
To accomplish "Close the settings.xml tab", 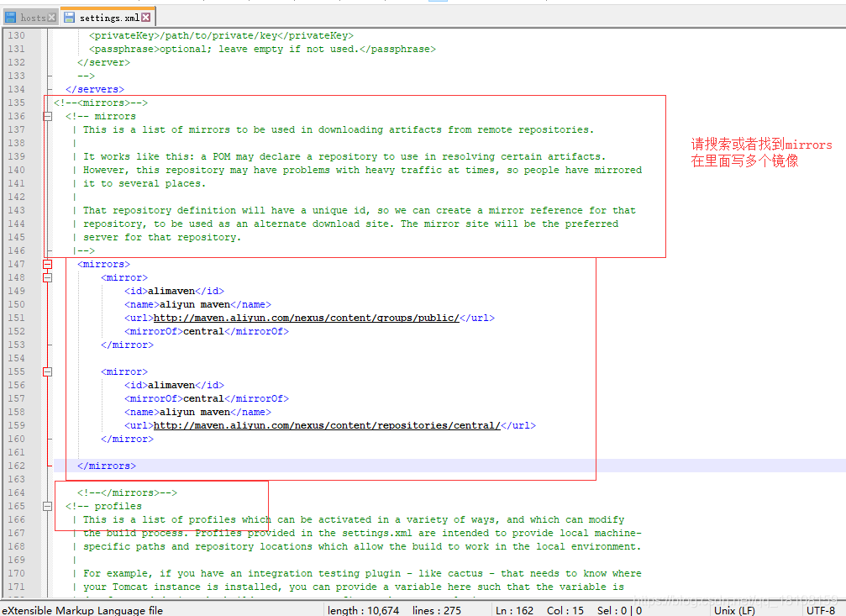I will (x=146, y=18).
